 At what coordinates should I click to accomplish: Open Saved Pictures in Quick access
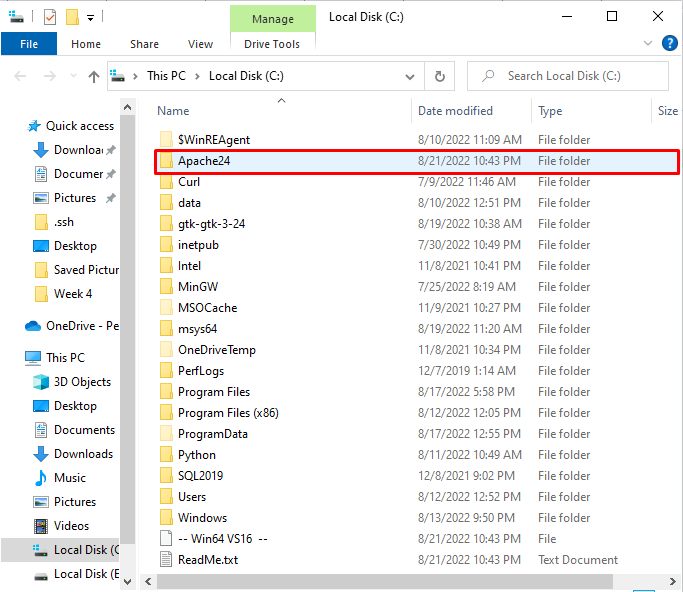[x=76, y=270]
